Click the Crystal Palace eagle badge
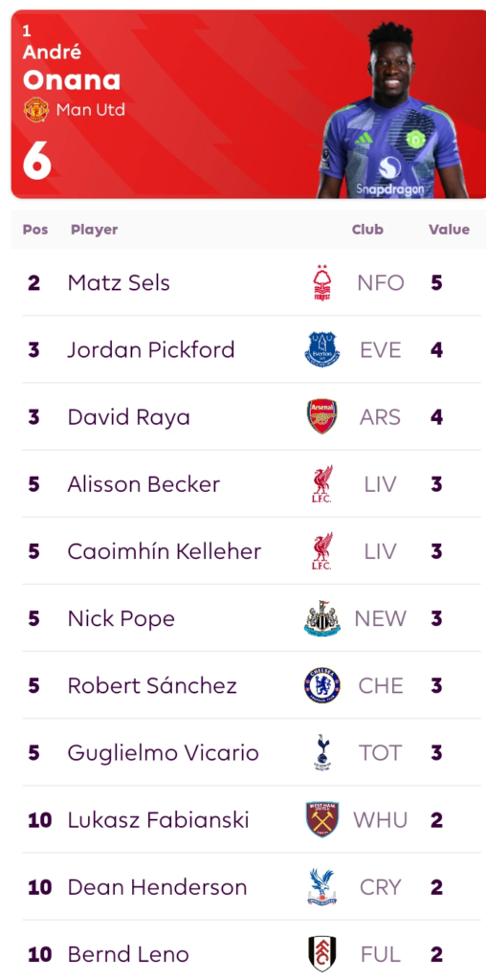 tap(322, 887)
